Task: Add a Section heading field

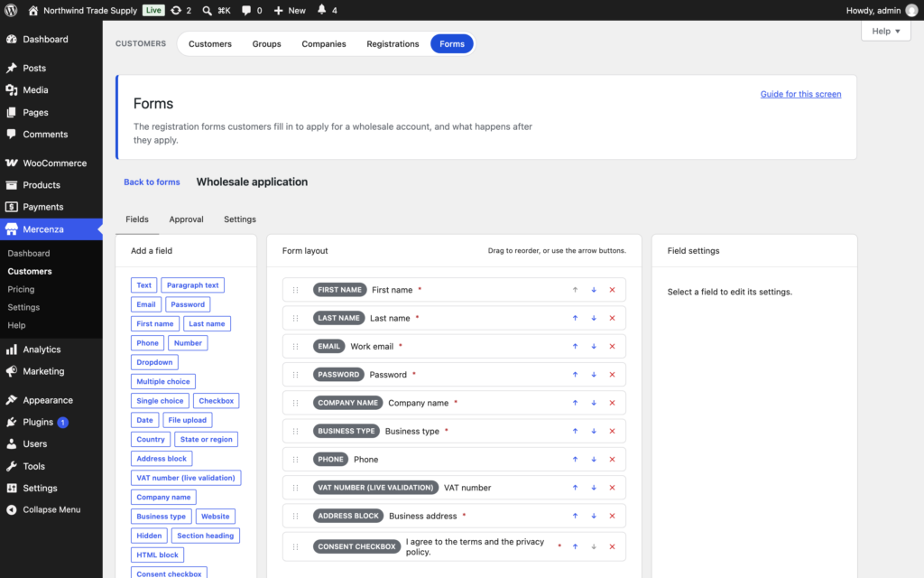Action: coord(205,536)
